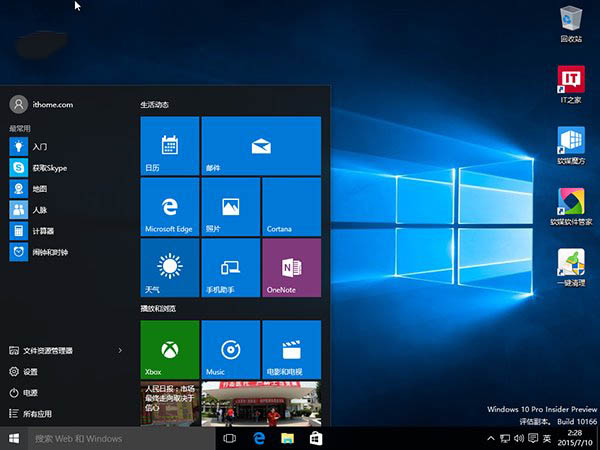
Task: Open the purple OneNote tile
Action: [x=291, y=267]
